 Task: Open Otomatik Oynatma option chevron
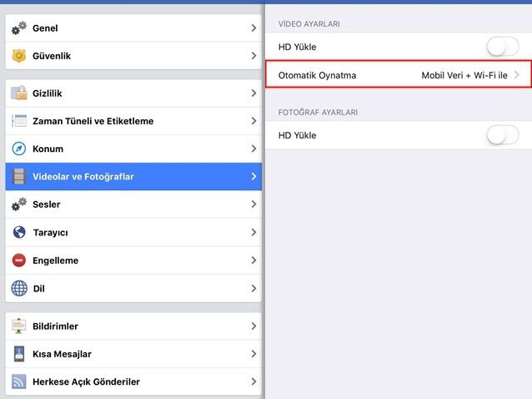pos(517,75)
